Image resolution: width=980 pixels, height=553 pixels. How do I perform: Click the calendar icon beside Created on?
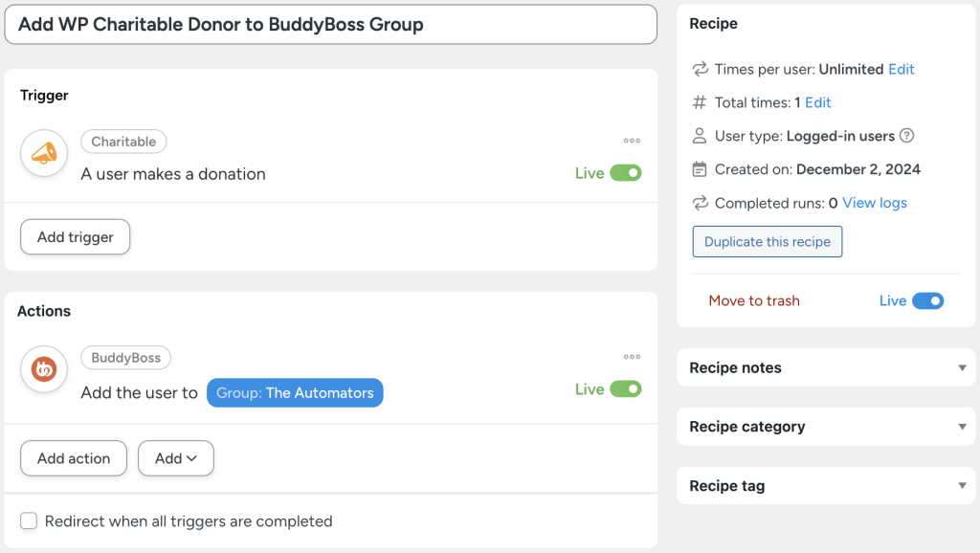point(699,169)
